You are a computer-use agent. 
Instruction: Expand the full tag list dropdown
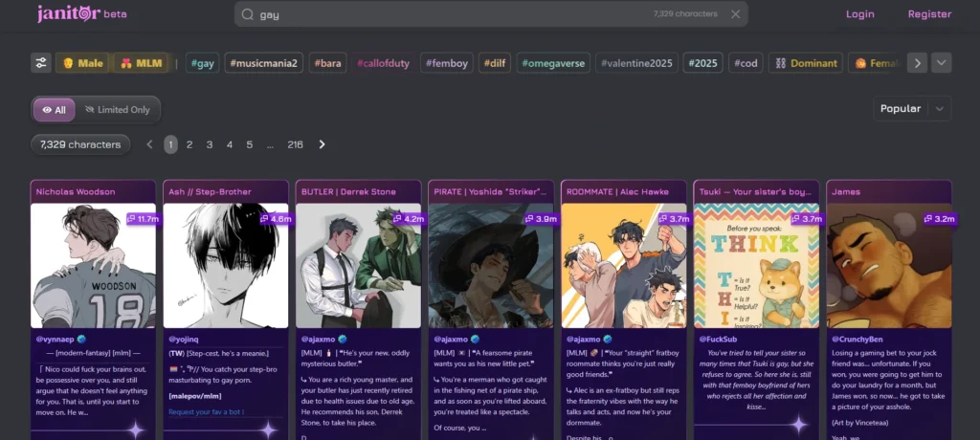coord(942,62)
